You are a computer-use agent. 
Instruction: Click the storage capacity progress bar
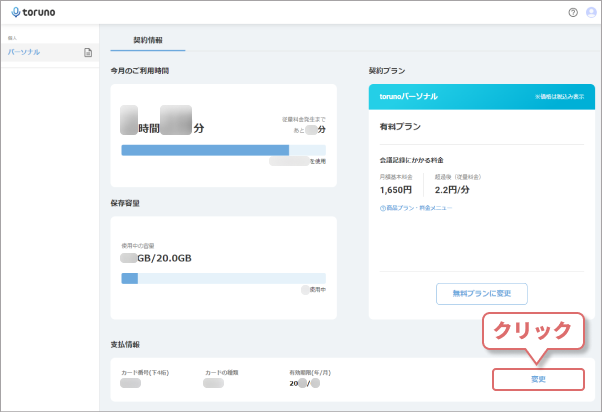pos(223,278)
